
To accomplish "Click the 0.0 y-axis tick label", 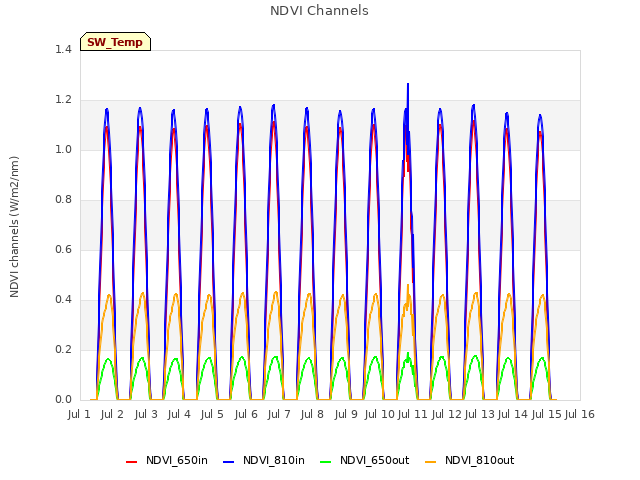I will point(63,400).
